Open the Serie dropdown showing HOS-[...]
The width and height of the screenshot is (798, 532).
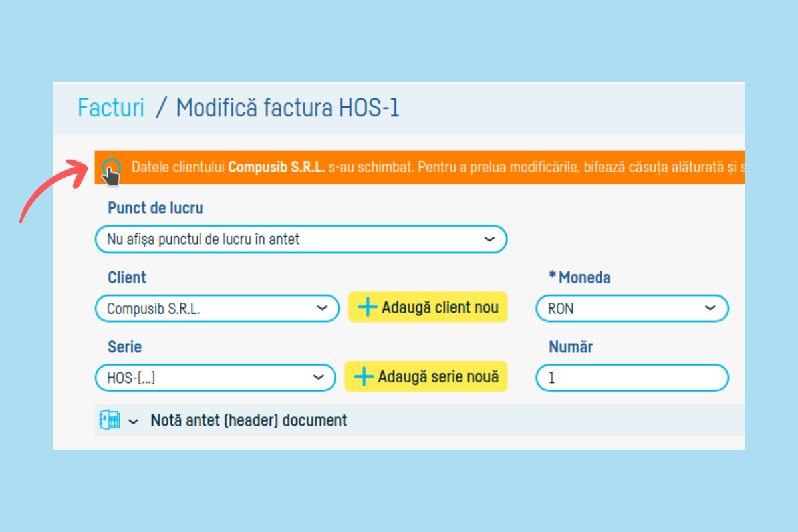[215, 378]
